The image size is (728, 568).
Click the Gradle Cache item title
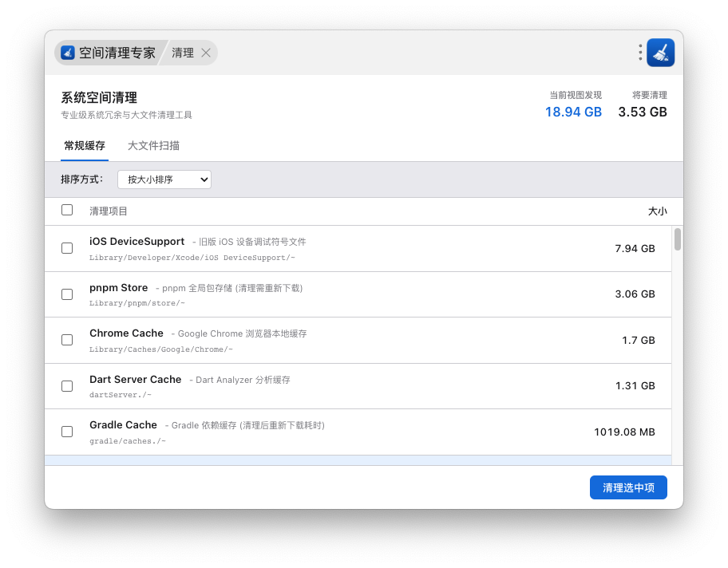tap(123, 424)
